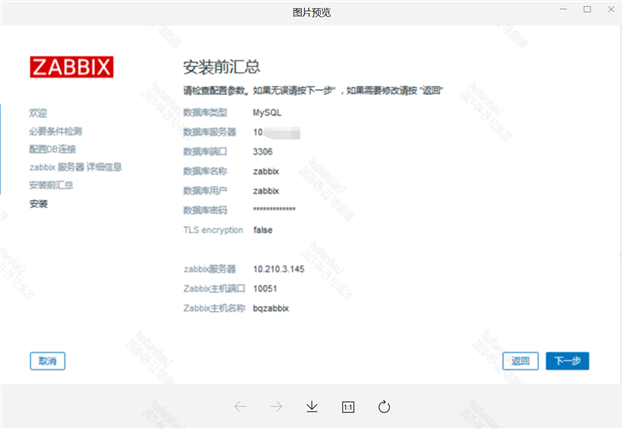Close the image preview window
The image size is (623, 429).
(x=611, y=9)
